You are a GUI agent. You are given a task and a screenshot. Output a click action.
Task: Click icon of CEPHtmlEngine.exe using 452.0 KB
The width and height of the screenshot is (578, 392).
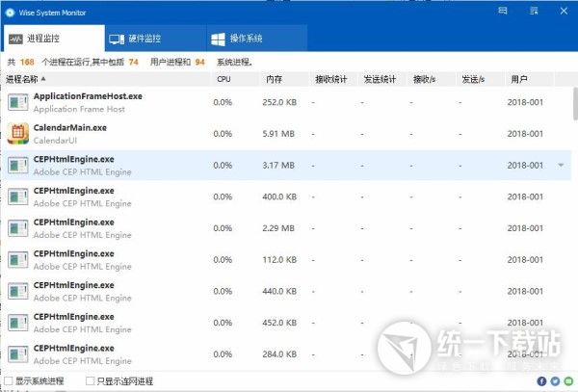tap(17, 323)
